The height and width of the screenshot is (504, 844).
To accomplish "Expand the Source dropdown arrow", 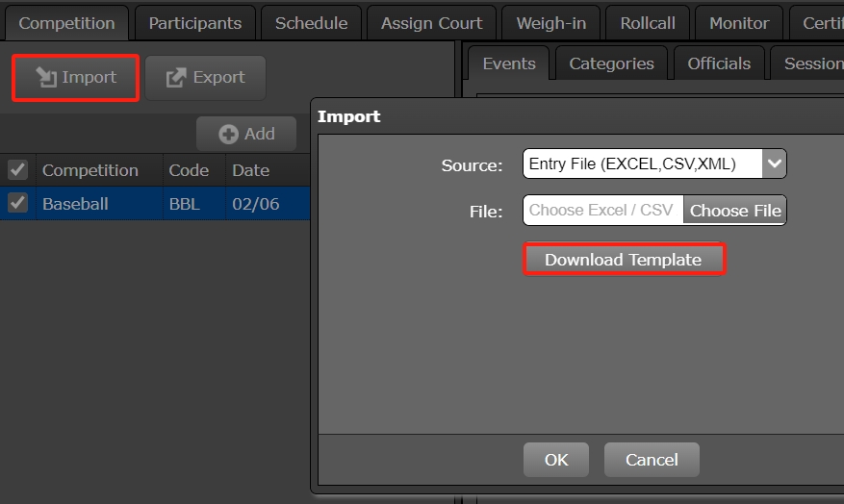I will click(774, 164).
